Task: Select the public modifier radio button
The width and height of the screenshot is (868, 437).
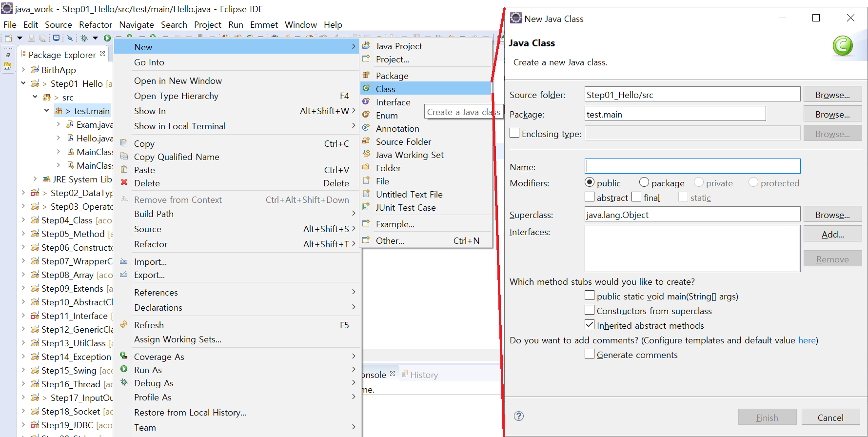Action: (590, 182)
